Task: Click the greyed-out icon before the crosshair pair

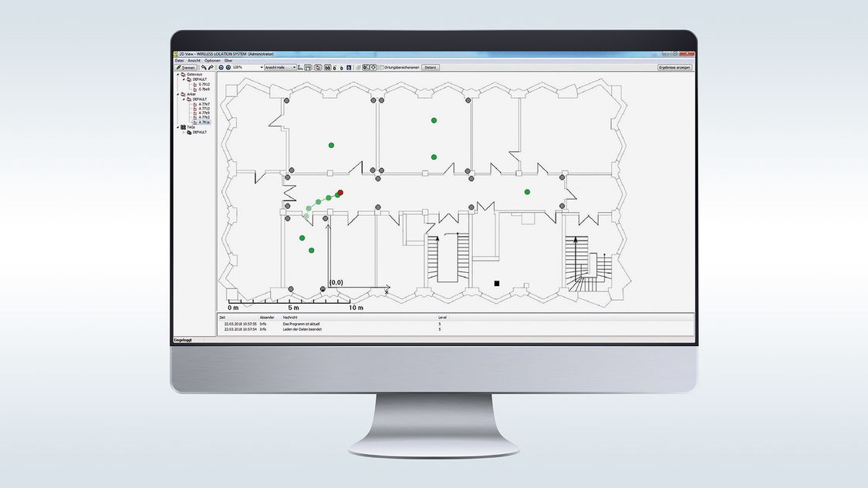Action: point(358,68)
